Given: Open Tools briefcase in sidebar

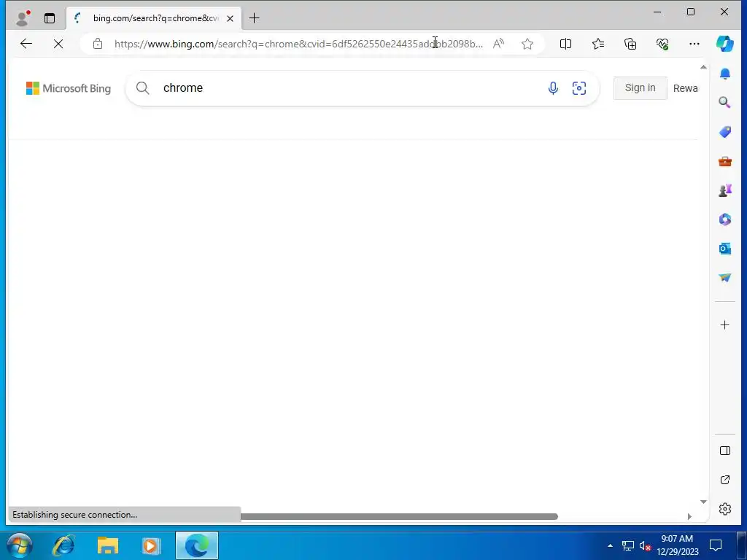Looking at the screenshot, I should [x=724, y=161].
